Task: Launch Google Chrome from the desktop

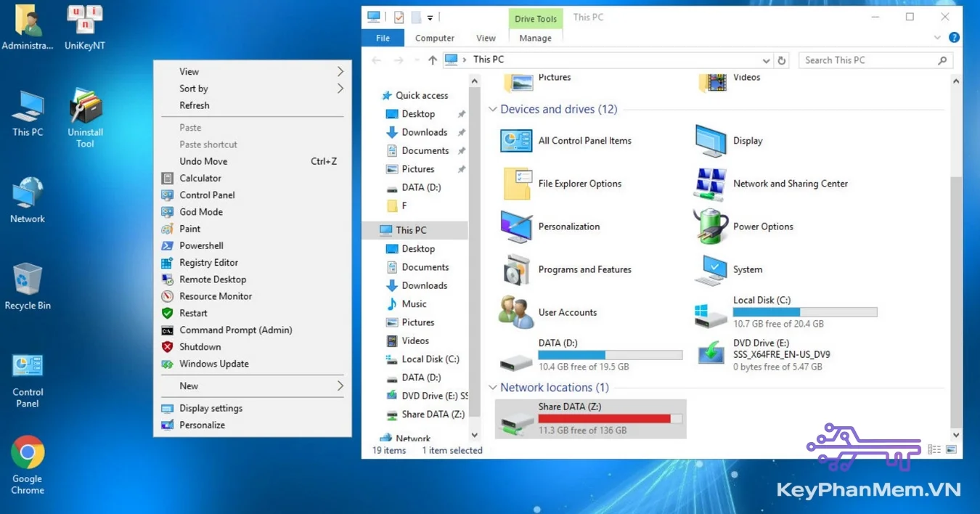Action: [27, 454]
